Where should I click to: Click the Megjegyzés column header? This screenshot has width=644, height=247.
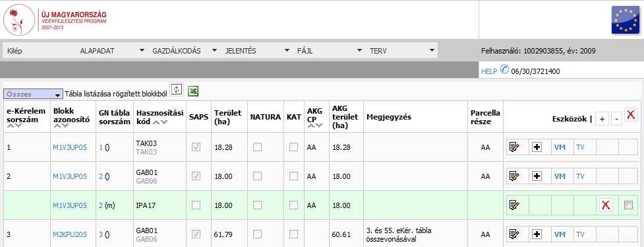pos(388,117)
